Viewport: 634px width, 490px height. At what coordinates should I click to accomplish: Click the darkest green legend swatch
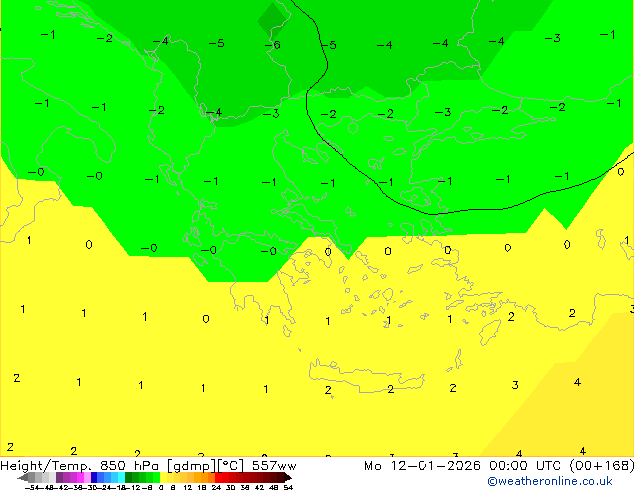click(128, 477)
